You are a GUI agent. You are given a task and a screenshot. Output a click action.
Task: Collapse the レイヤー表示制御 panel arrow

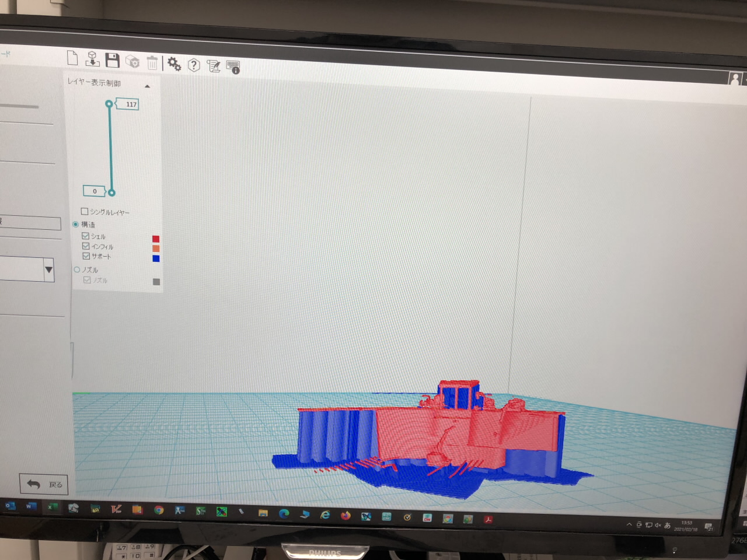(148, 86)
